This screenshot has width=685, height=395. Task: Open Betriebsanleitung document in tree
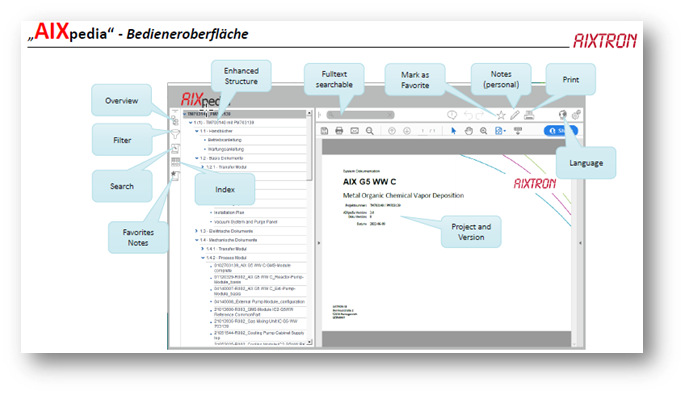(225, 140)
